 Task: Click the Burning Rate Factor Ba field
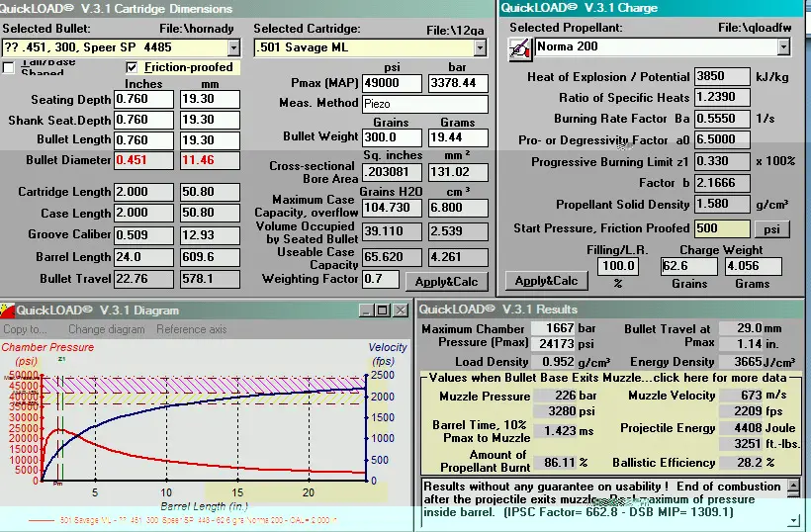coord(722,119)
